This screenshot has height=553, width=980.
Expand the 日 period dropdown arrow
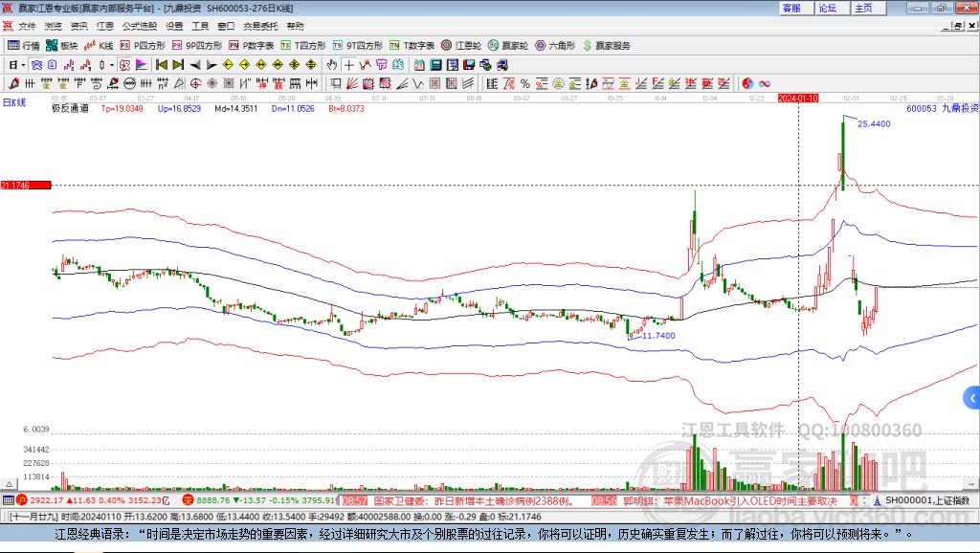23,65
